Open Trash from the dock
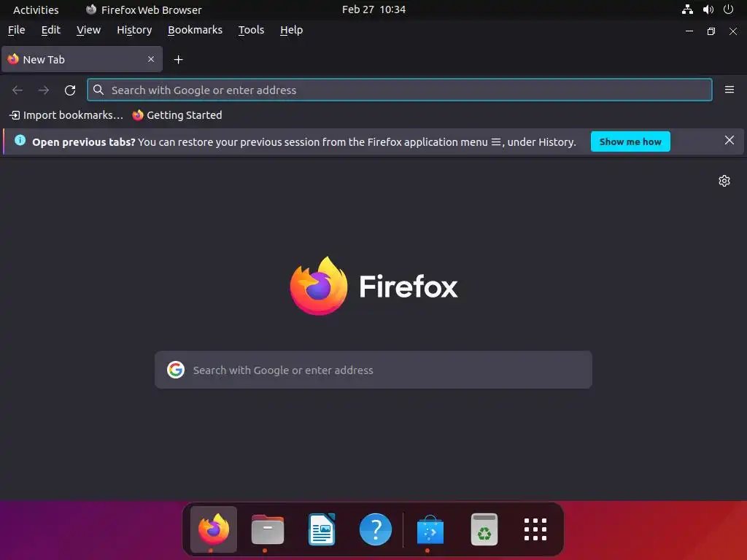The width and height of the screenshot is (747, 560). [484, 529]
